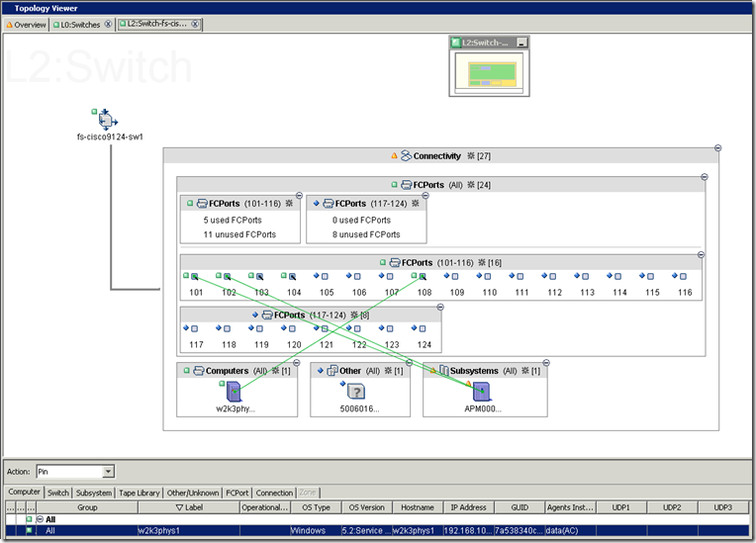Click the '8 unused FCPorts' text

coord(366,234)
